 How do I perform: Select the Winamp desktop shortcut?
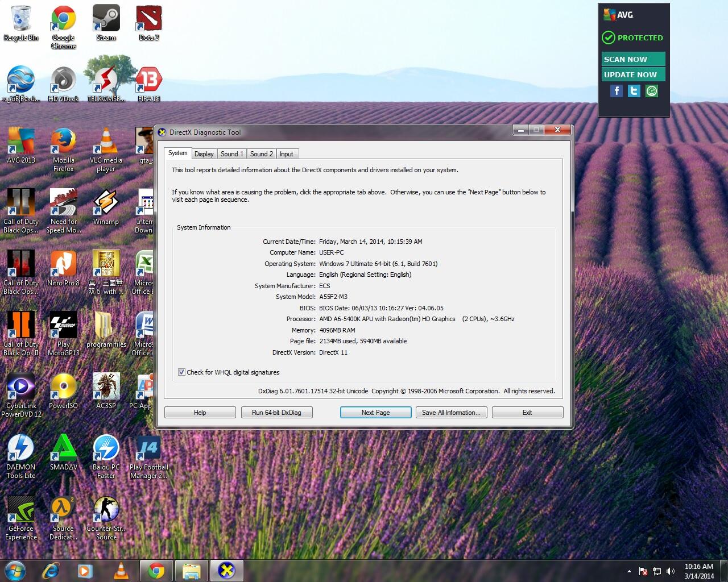pyautogui.click(x=106, y=207)
